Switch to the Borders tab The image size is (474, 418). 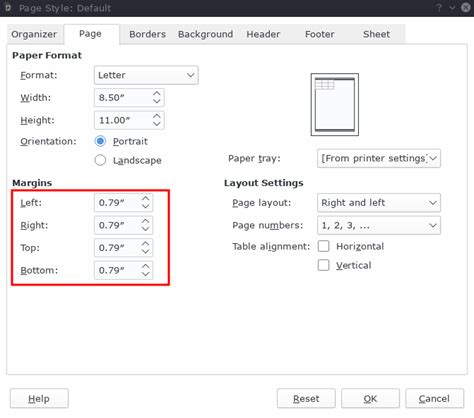[147, 34]
